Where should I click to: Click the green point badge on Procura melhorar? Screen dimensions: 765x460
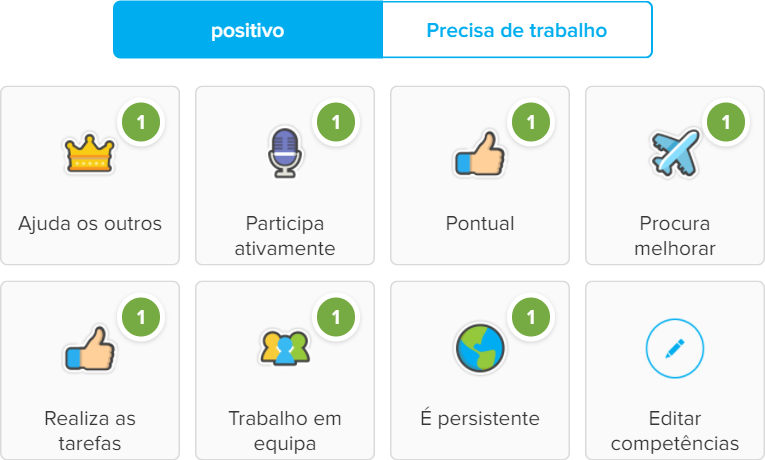[x=726, y=122]
